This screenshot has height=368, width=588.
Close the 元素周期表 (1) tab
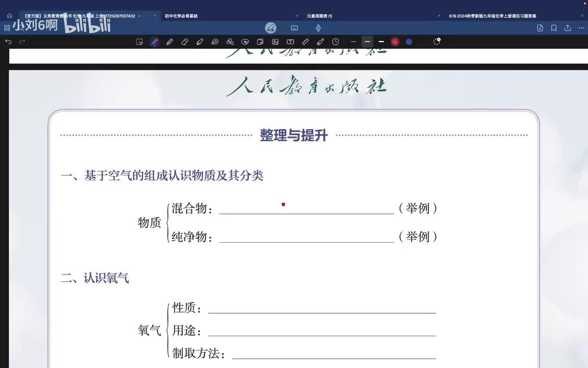tap(439, 16)
